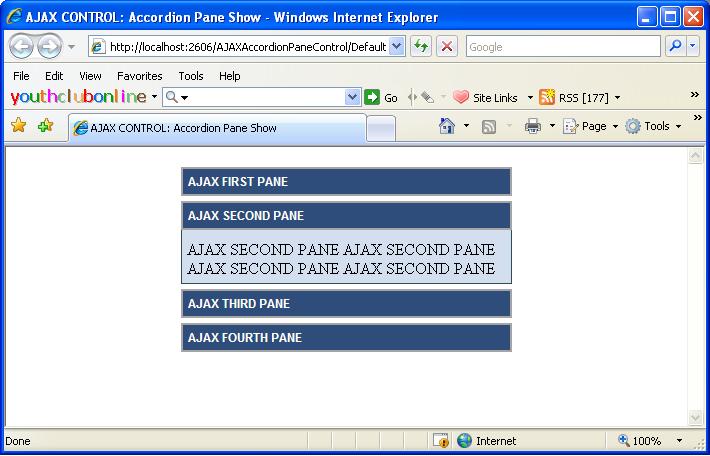Open the zoom level dropdown arrow
This screenshot has width=710, height=456.
[679, 441]
